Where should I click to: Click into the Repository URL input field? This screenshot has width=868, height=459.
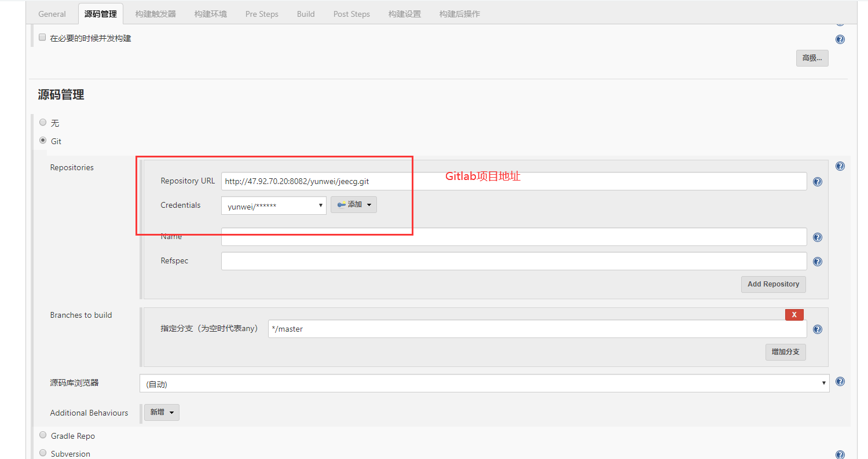[x=513, y=181]
